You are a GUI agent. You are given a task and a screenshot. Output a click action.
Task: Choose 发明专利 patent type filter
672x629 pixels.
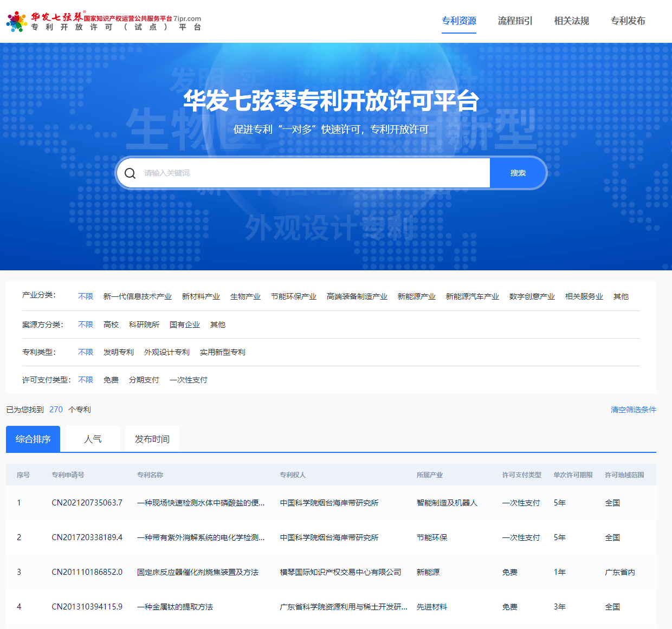point(118,353)
